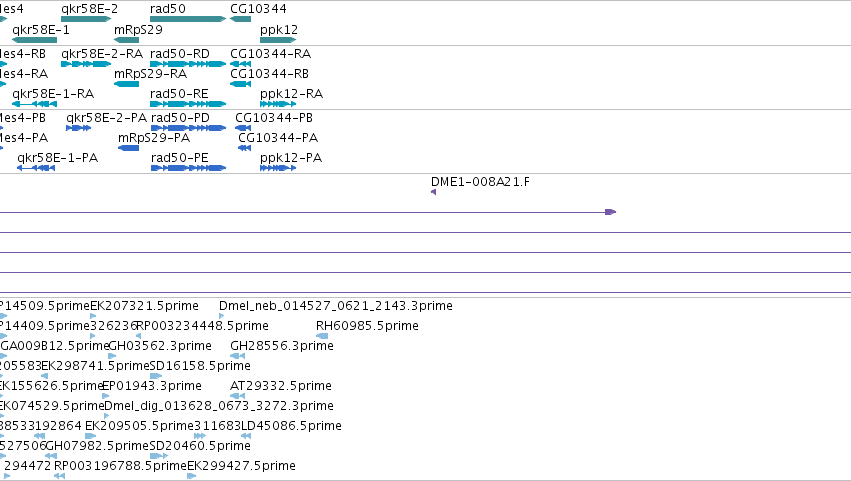Select EST EK299427.5prime

click(x=191, y=476)
